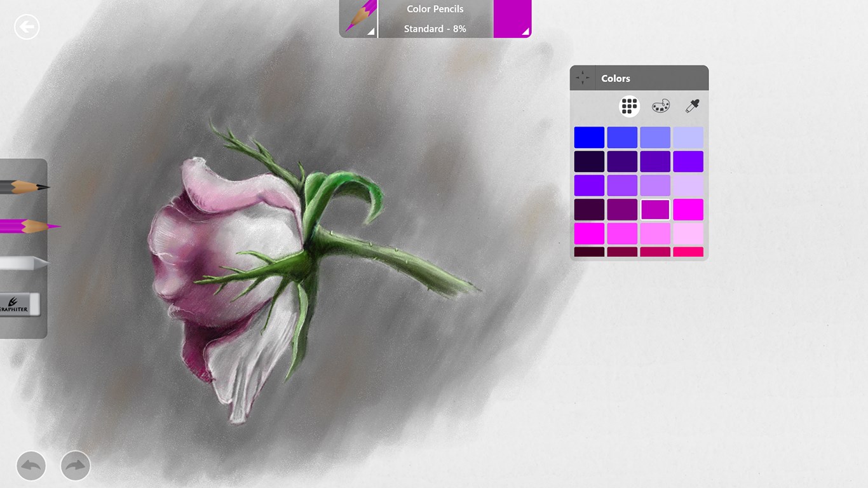Pick the blending stump tool
The height and width of the screenshot is (488, 868).
click(x=19, y=264)
